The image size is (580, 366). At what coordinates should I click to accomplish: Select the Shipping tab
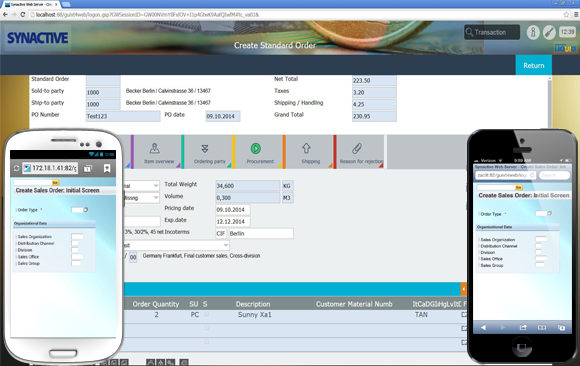tap(310, 152)
